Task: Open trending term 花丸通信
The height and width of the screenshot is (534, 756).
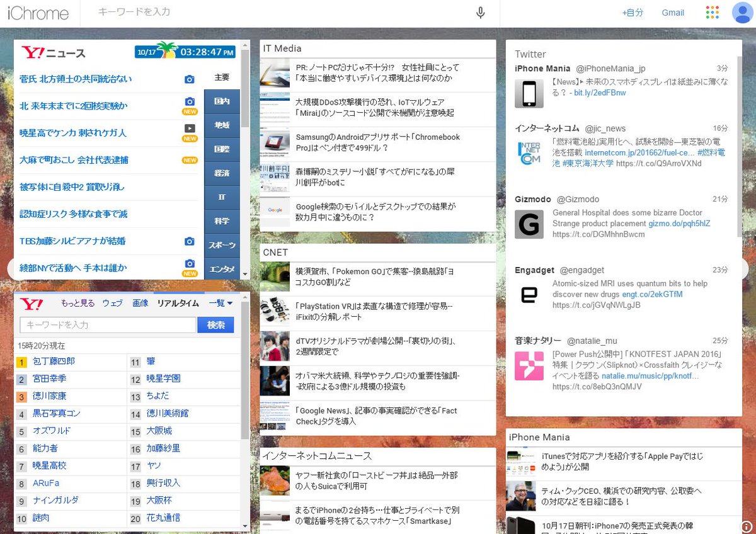Action: coord(163,518)
